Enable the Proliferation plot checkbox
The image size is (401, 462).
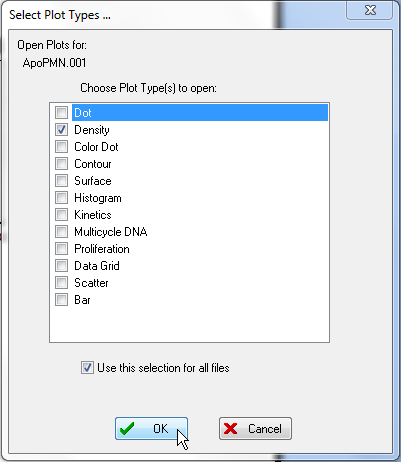[x=61, y=249]
